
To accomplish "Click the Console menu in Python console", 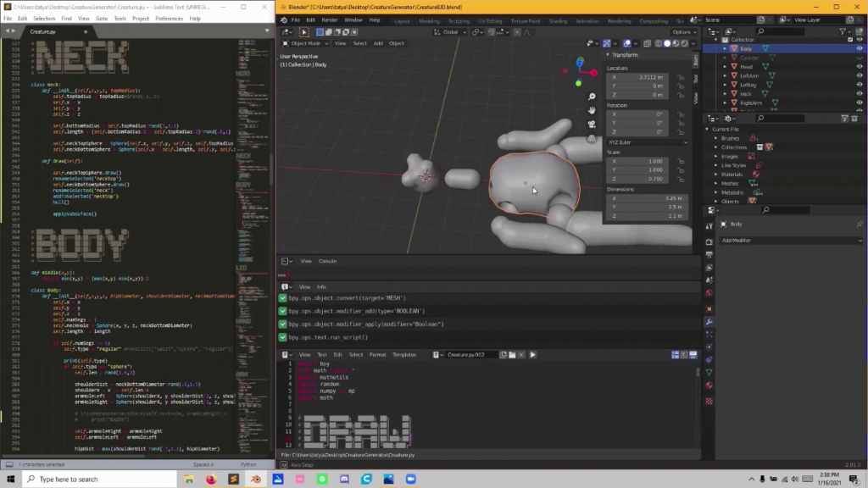I will (327, 261).
